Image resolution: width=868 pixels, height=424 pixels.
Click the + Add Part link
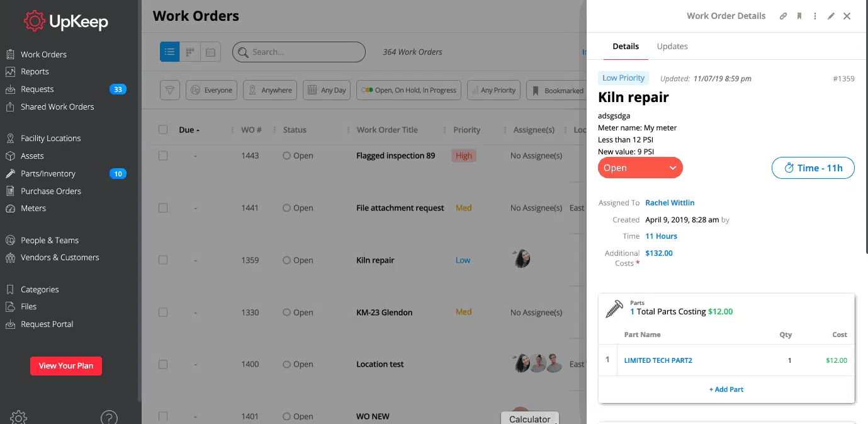pos(726,389)
